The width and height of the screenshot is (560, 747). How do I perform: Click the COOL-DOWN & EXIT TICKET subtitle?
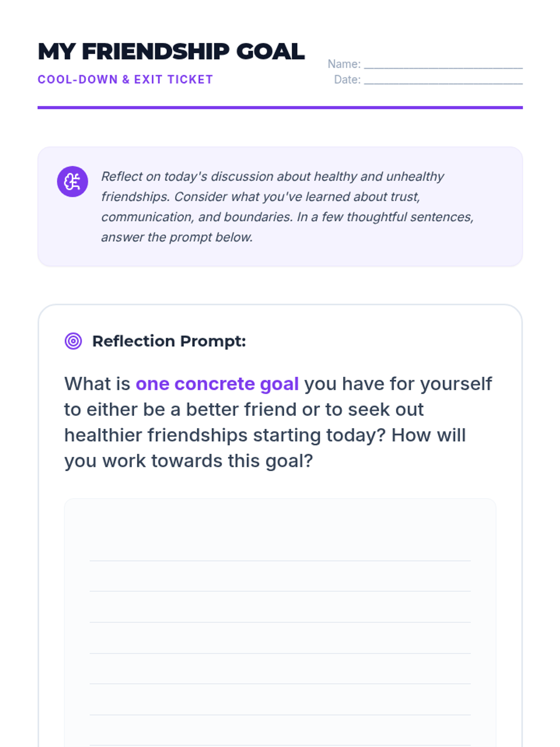[125, 79]
